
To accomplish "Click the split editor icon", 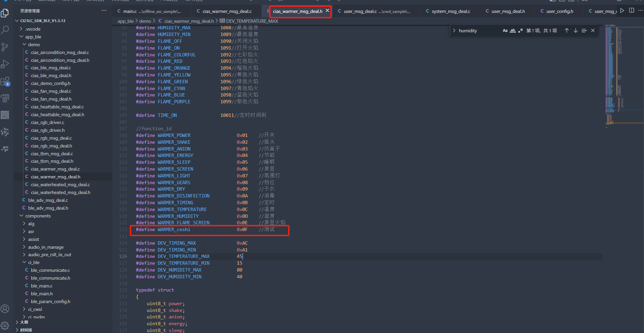I will (x=631, y=11).
